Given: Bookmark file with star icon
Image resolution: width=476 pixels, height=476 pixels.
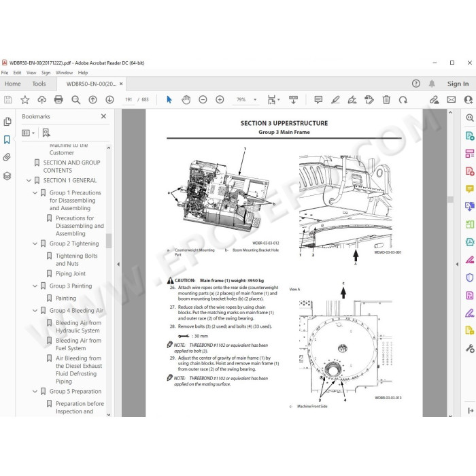Looking at the screenshot, I should [25, 99].
